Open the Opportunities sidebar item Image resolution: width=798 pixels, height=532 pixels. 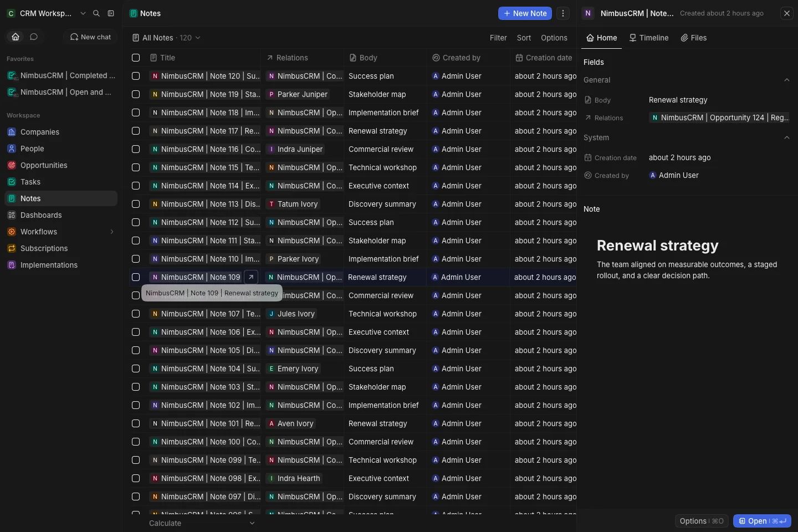61,165
